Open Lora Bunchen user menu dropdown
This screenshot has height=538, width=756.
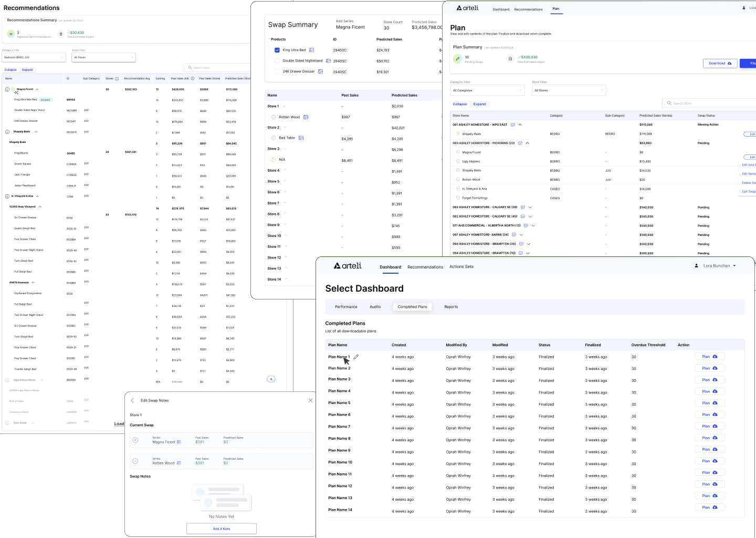click(x=716, y=266)
